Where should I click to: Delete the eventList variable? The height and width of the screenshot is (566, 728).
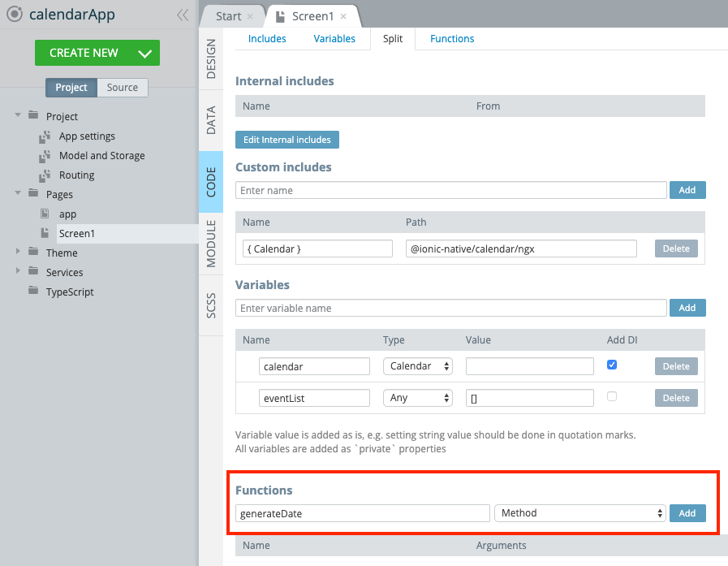pyautogui.click(x=677, y=398)
